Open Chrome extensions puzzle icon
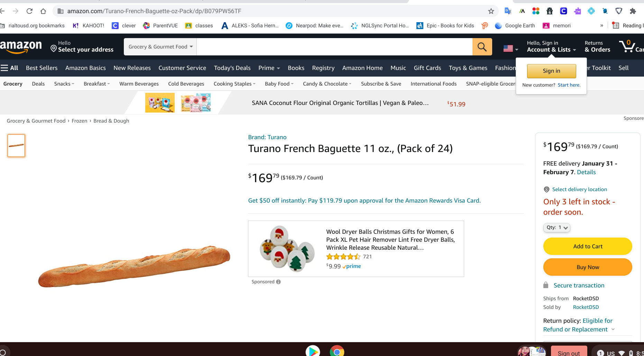 (633, 11)
